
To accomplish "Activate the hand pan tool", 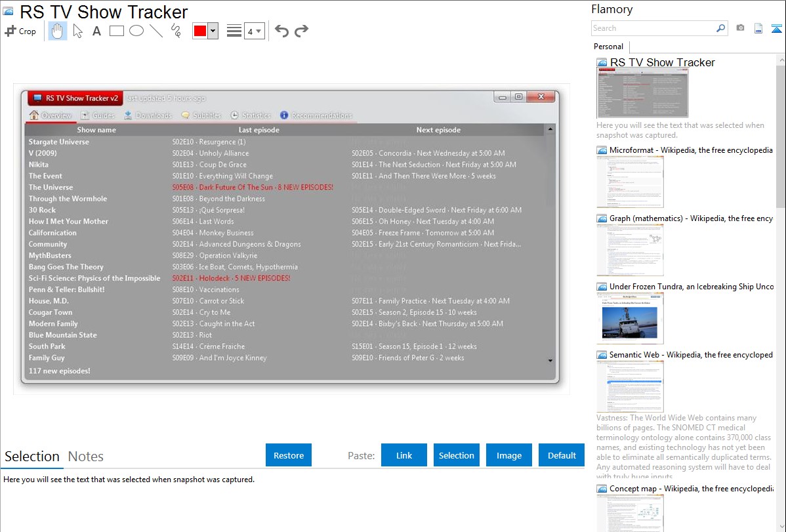I will [57, 31].
